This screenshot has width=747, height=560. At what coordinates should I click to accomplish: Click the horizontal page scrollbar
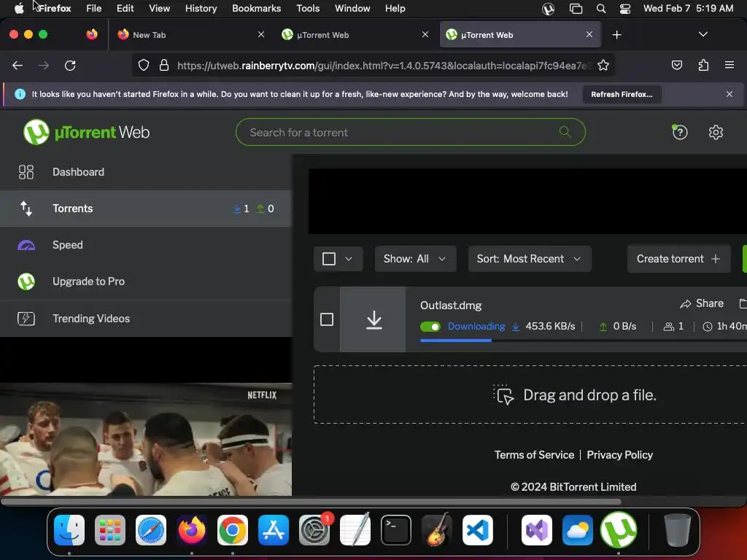311,502
